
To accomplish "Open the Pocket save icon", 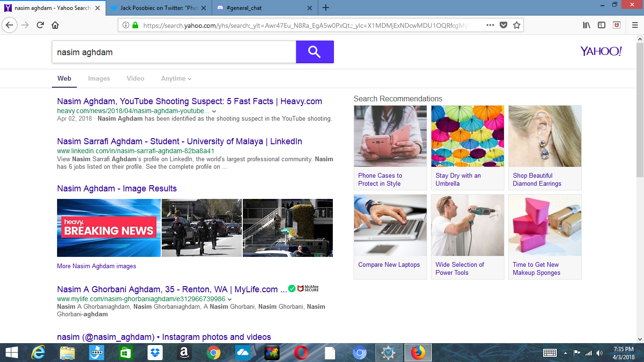I will pos(504,25).
